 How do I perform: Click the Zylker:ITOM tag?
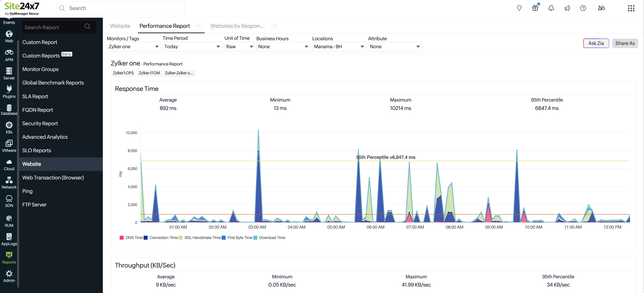[x=149, y=73]
